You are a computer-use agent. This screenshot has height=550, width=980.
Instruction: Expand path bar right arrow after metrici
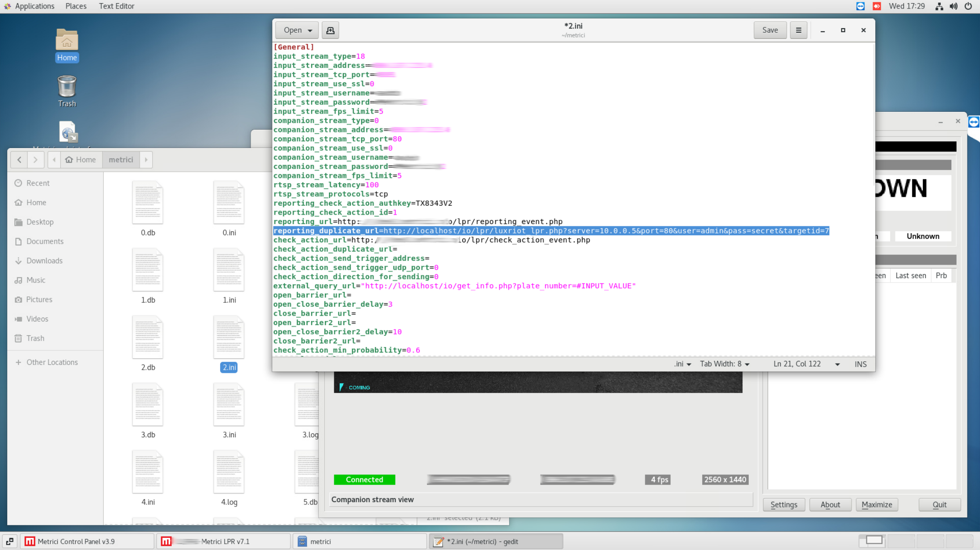[146, 160]
